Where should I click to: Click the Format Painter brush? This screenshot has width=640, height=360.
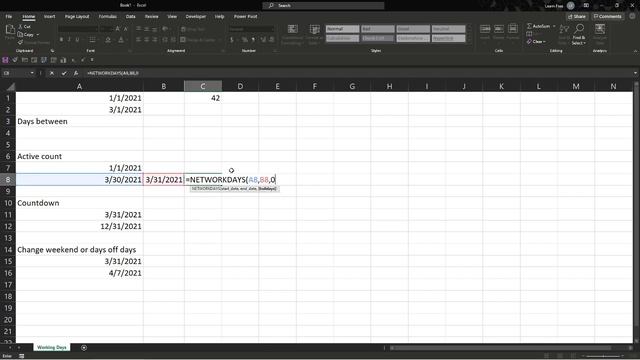coord(20,42)
